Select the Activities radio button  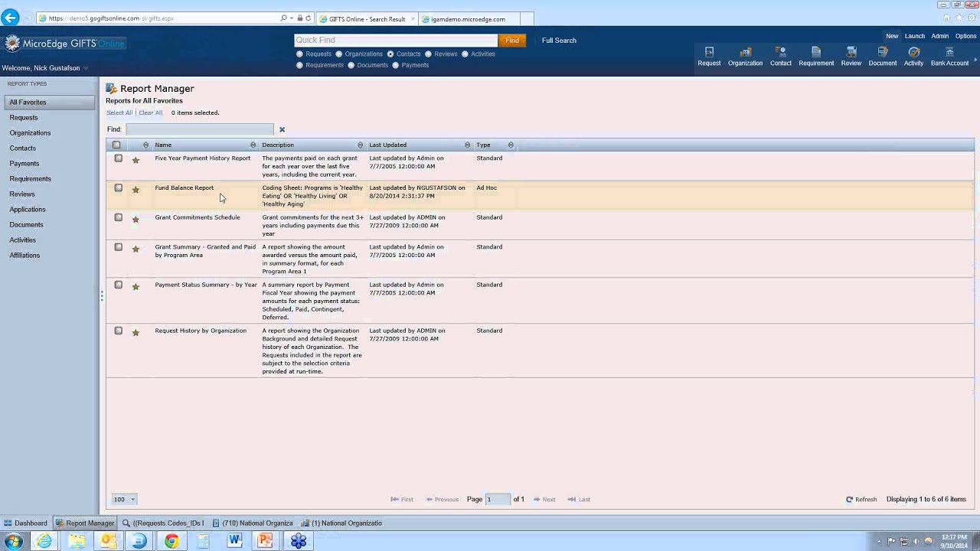pyautogui.click(x=465, y=54)
